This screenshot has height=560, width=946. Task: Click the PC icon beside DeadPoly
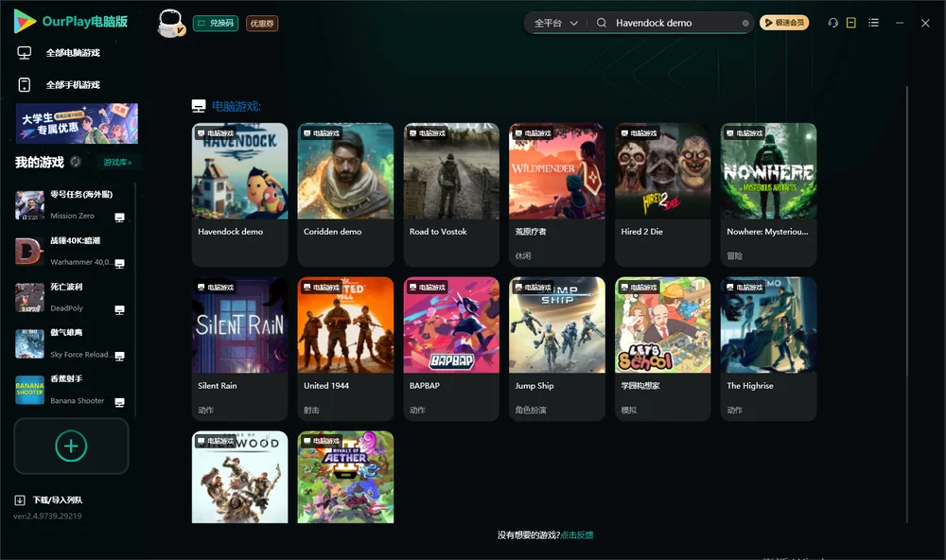pos(119,309)
